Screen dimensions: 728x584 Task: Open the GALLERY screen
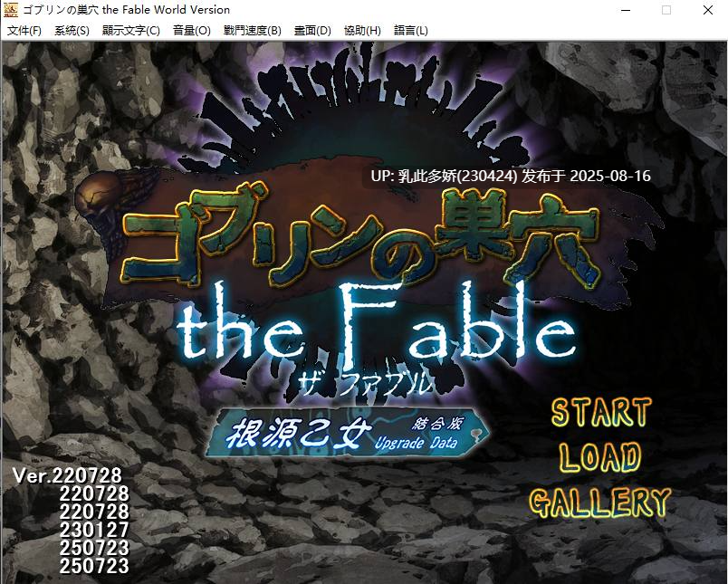[x=599, y=503]
